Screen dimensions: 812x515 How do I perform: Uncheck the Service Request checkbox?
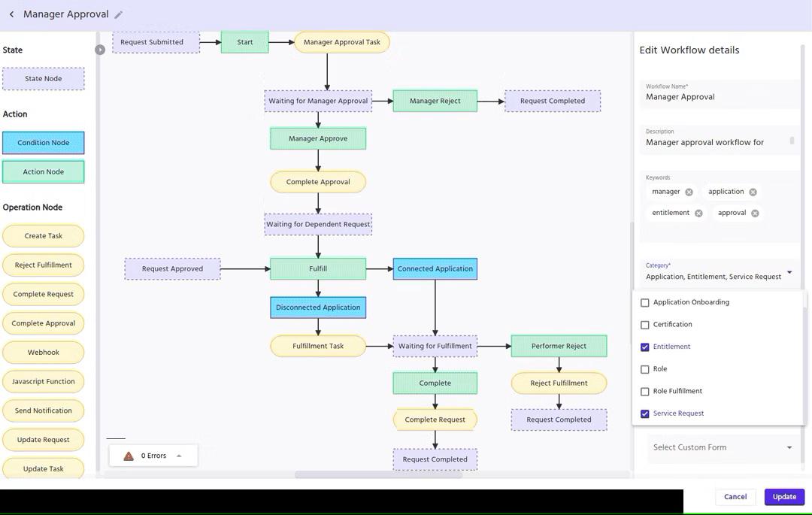click(x=644, y=414)
